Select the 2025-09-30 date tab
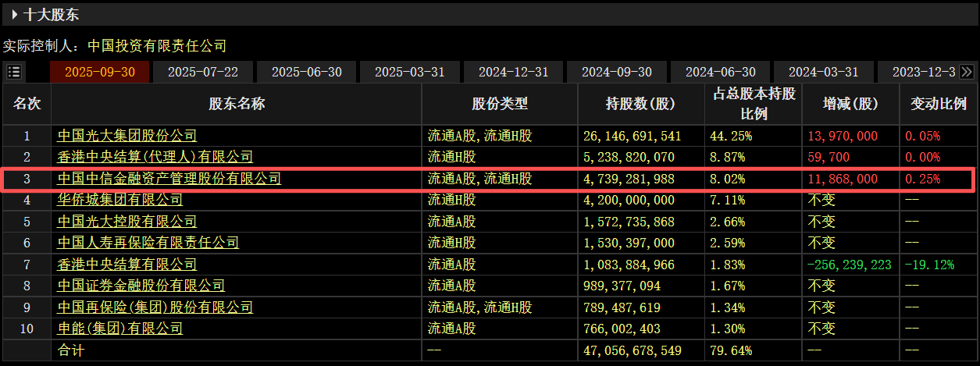 click(99, 72)
